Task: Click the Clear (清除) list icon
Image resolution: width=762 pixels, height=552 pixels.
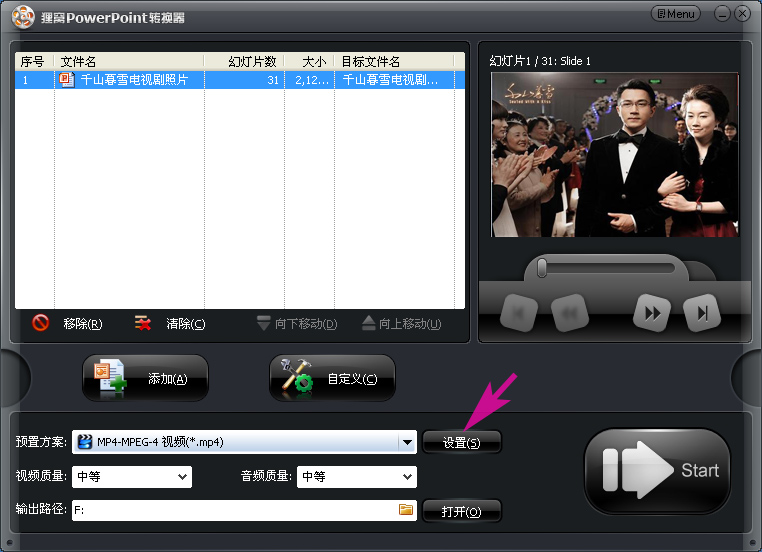Action: pyautogui.click(x=143, y=323)
